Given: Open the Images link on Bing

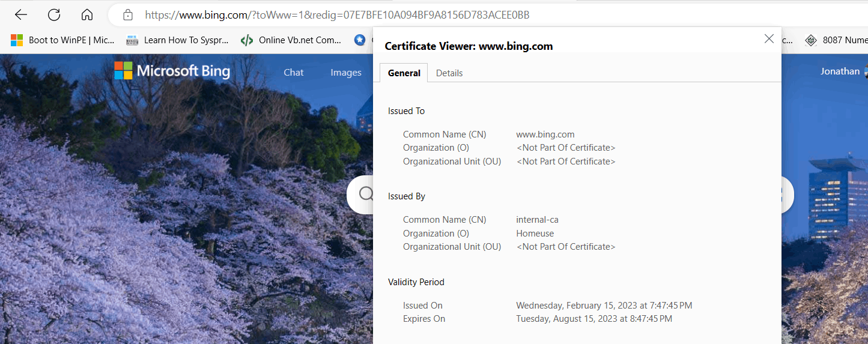Looking at the screenshot, I should pyautogui.click(x=346, y=73).
